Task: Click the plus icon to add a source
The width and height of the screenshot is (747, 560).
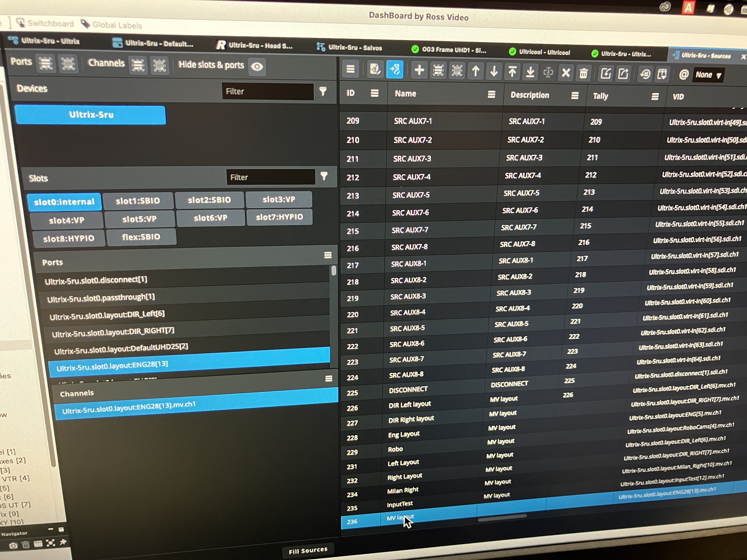Action: pos(419,70)
